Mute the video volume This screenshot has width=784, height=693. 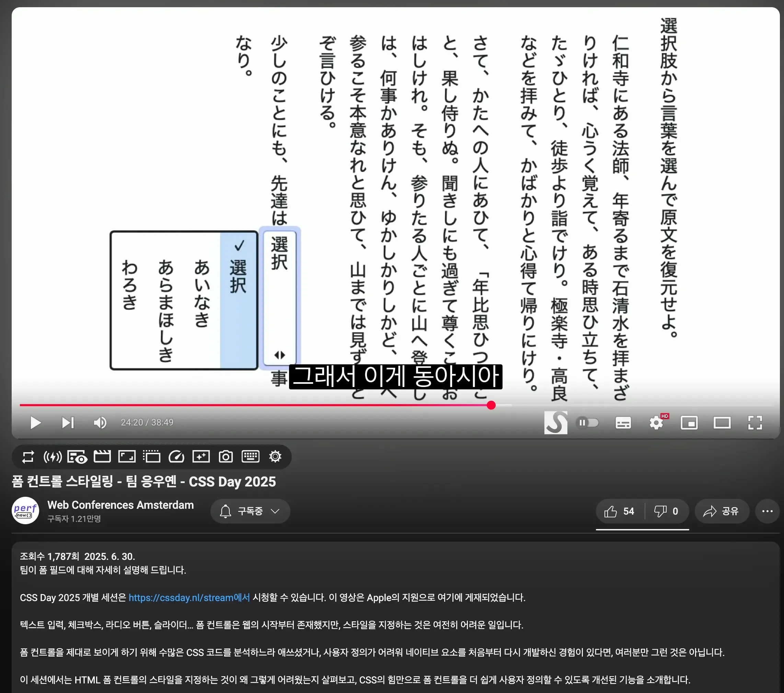[x=100, y=423]
